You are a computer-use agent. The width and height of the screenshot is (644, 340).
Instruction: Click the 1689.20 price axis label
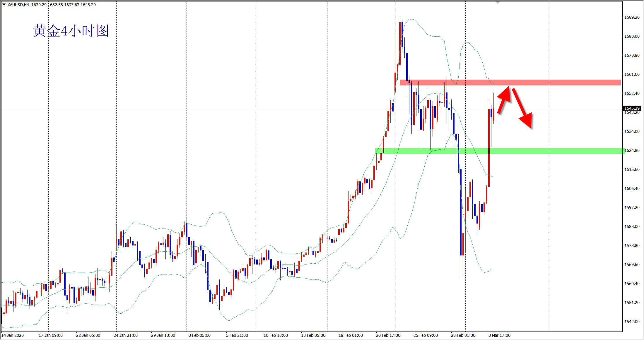[x=632, y=17]
